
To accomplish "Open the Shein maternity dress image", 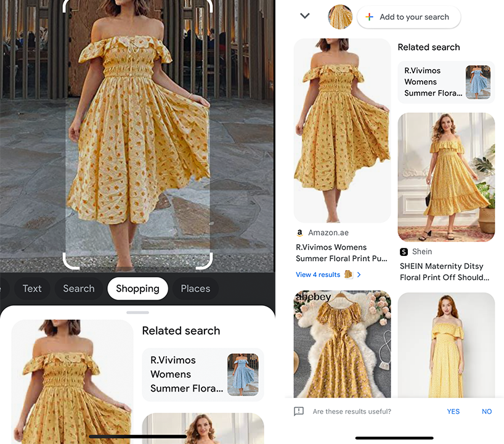I will [446, 177].
